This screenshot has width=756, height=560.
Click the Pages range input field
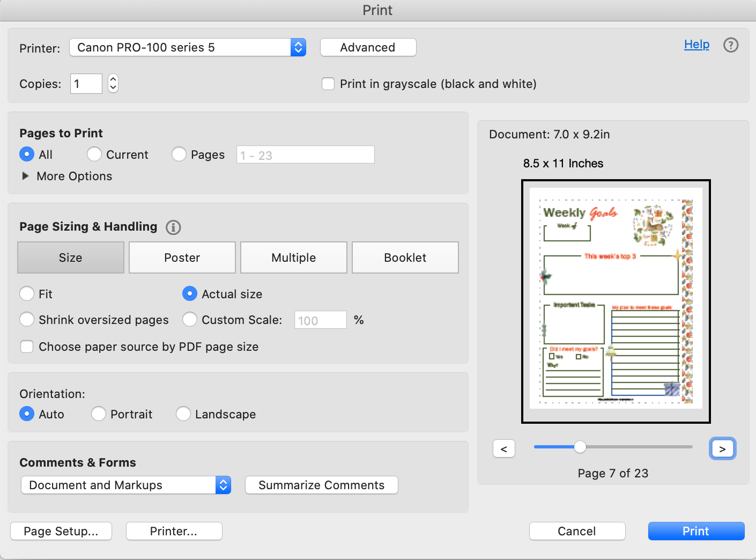click(305, 155)
